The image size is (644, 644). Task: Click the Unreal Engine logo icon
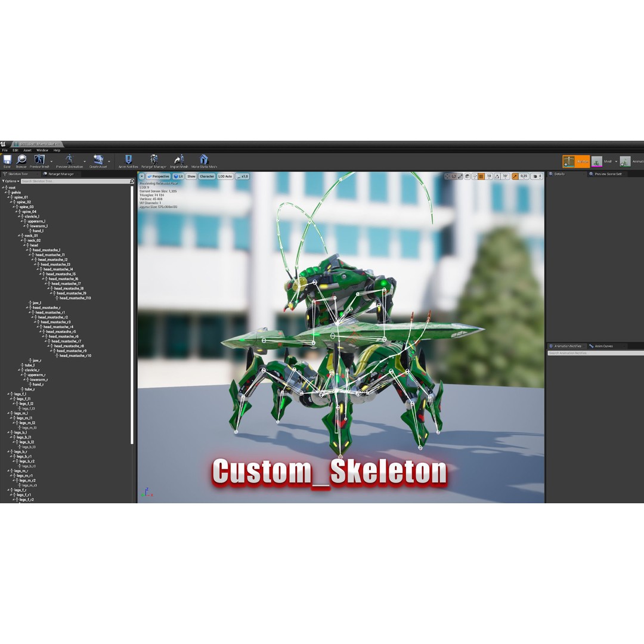pyautogui.click(x=4, y=144)
